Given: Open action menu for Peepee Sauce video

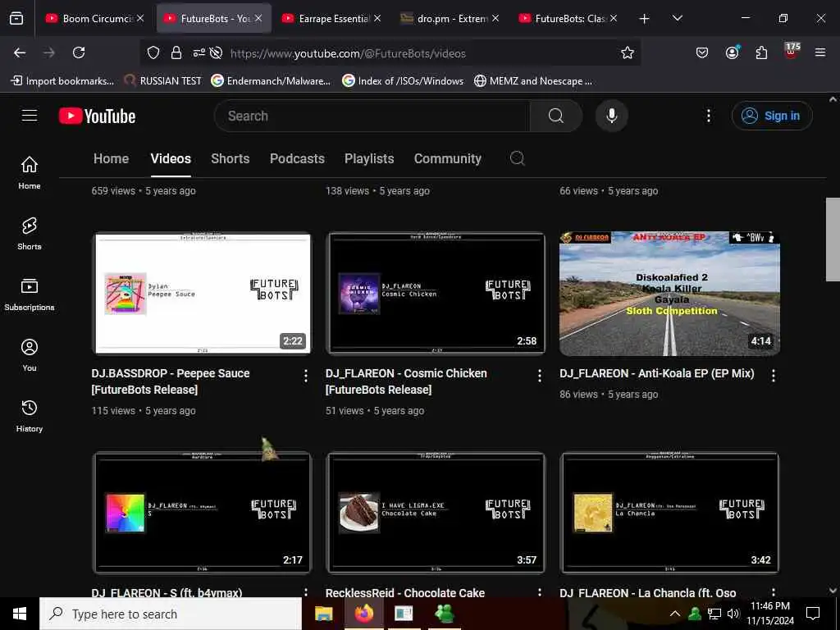Looking at the screenshot, I should pyautogui.click(x=305, y=376).
